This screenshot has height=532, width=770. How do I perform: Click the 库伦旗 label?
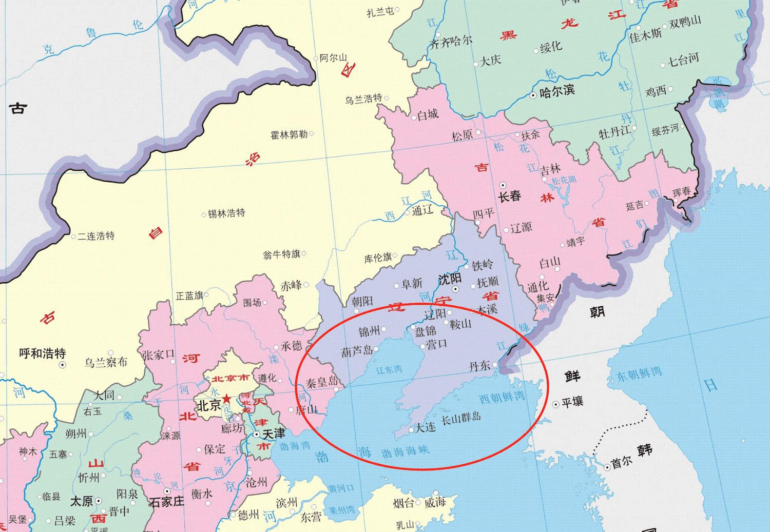pyautogui.click(x=378, y=258)
